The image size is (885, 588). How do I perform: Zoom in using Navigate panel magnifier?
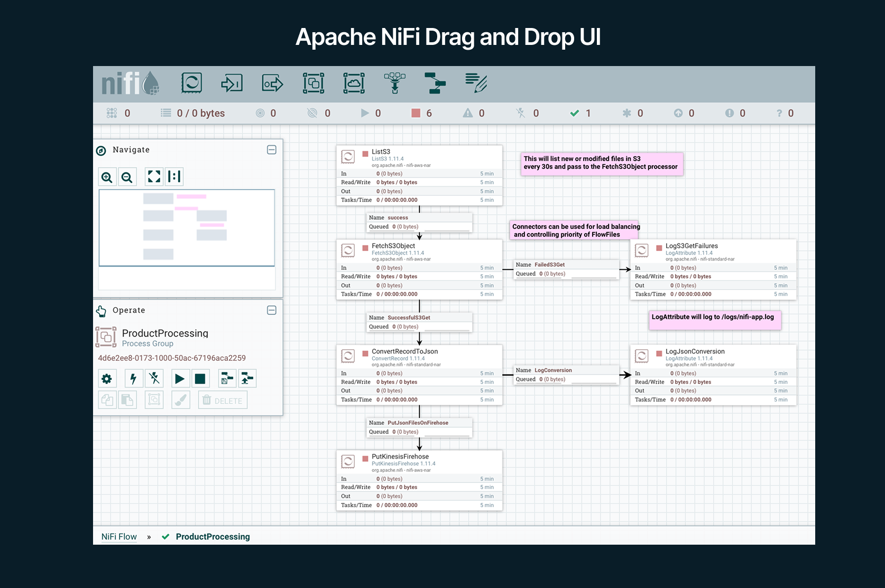click(107, 177)
